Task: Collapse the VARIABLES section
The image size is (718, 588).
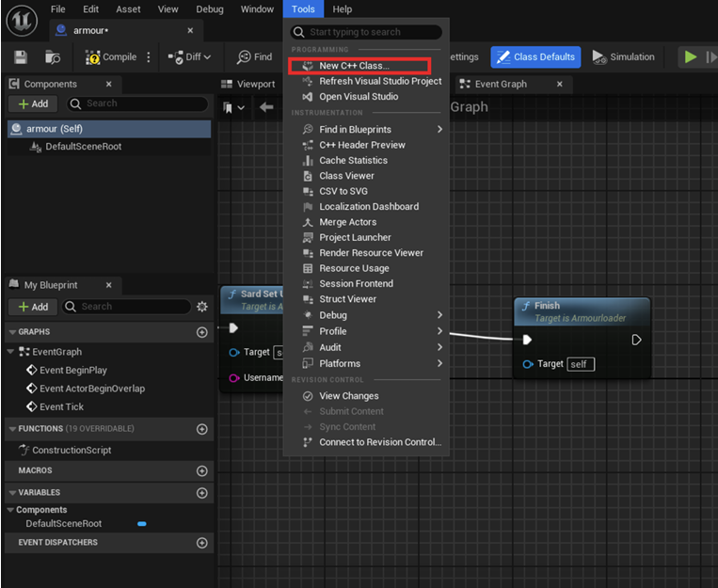Action: point(12,493)
